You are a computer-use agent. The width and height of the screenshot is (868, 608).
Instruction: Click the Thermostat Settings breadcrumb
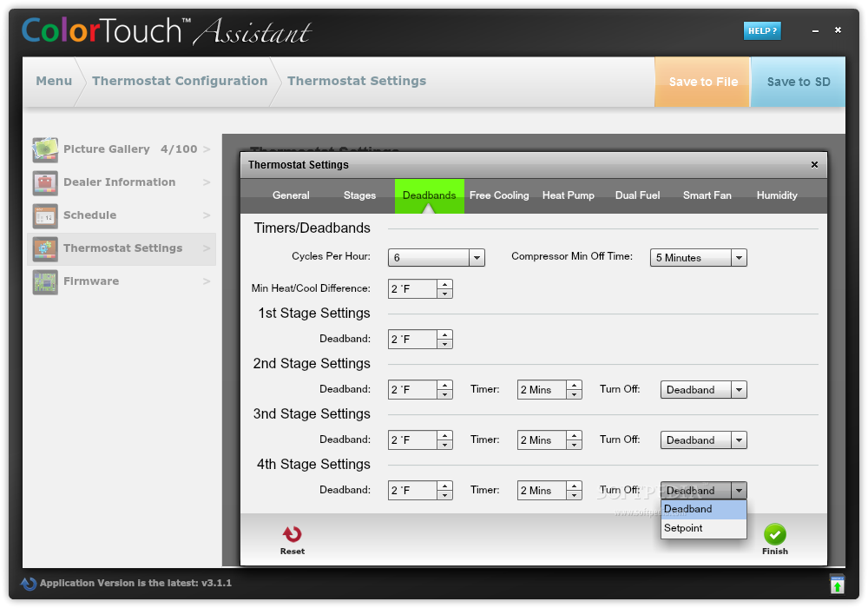click(357, 81)
